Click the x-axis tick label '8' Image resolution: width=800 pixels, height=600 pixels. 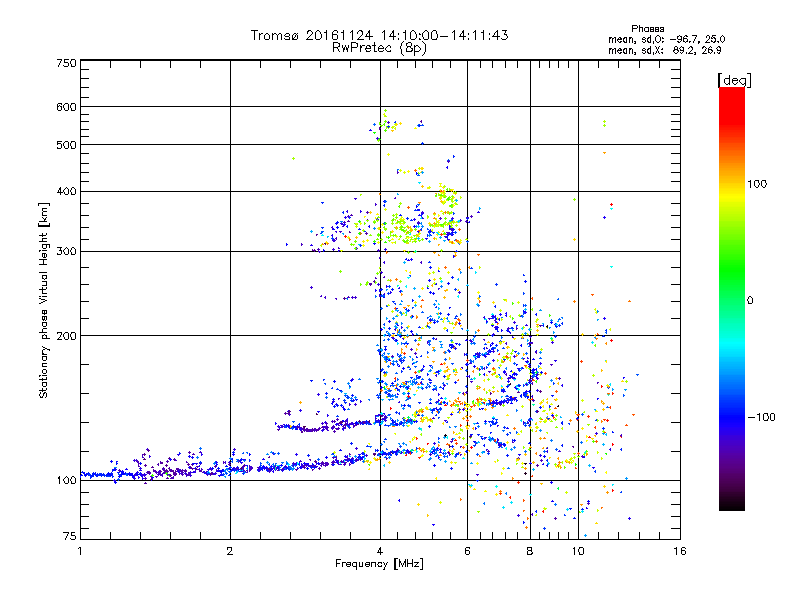(530, 551)
